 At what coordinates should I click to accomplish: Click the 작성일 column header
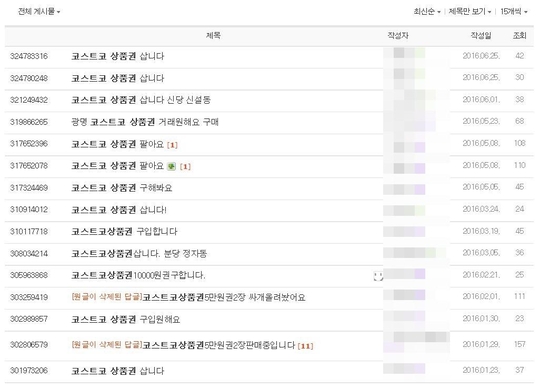[481, 35]
